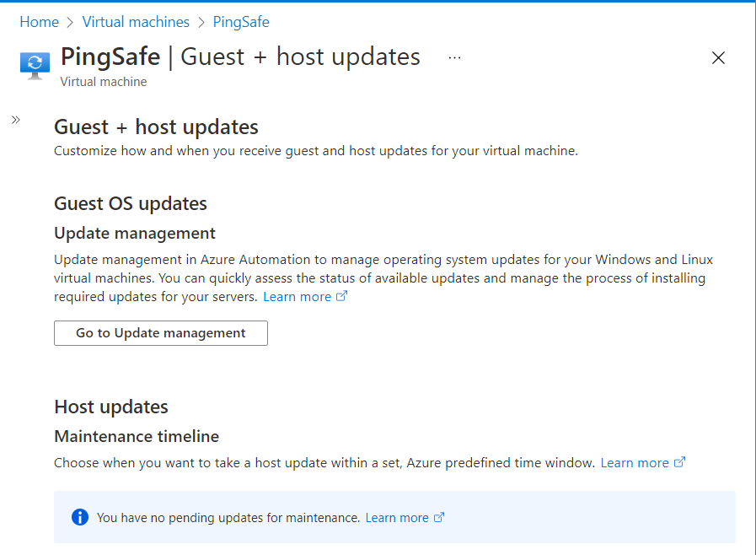Follow Learn more in no pending updates banner

pyautogui.click(x=396, y=518)
